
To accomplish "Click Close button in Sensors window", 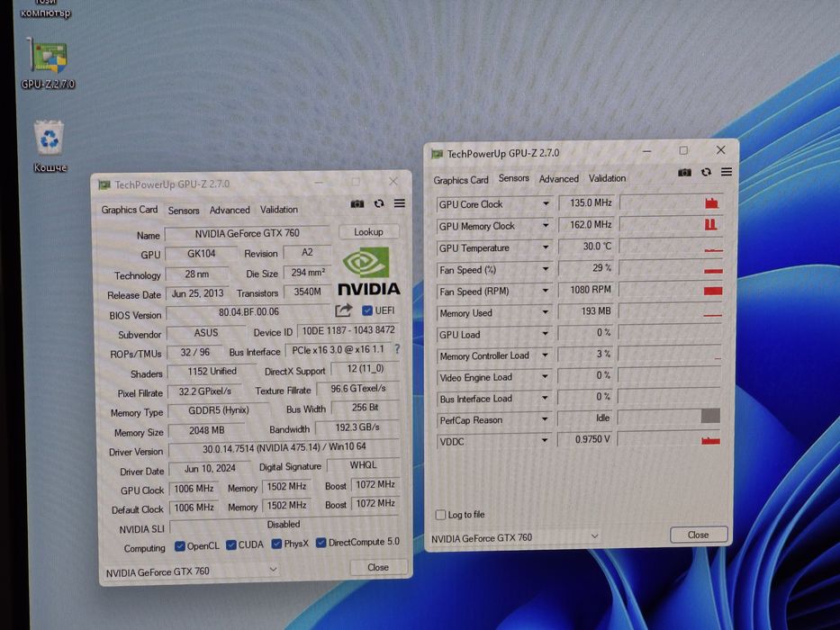I will 698,535.
